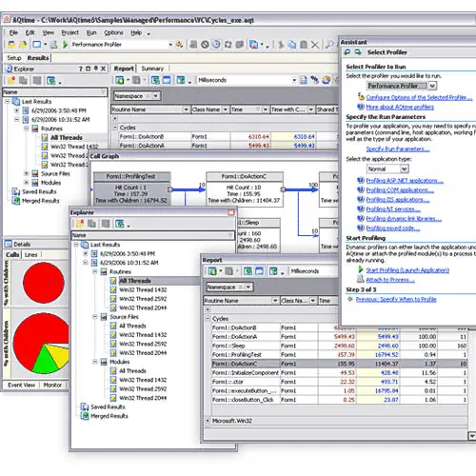This screenshot has width=476, height=476.
Task: Open Assistant's Performance Profiler dropdown
Action: pos(432,86)
